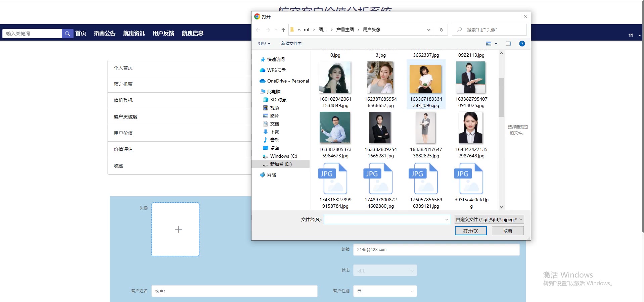Select the image 1633828176473882625.jpg
Viewport: 644px width, 302px height.
pos(426,135)
